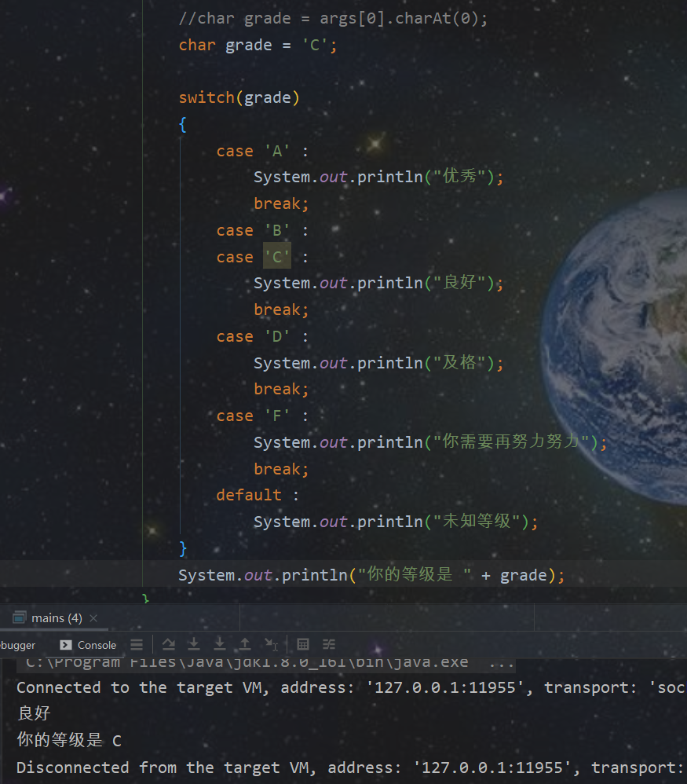Click the println("你的等级是 " + grade) line

371,575
